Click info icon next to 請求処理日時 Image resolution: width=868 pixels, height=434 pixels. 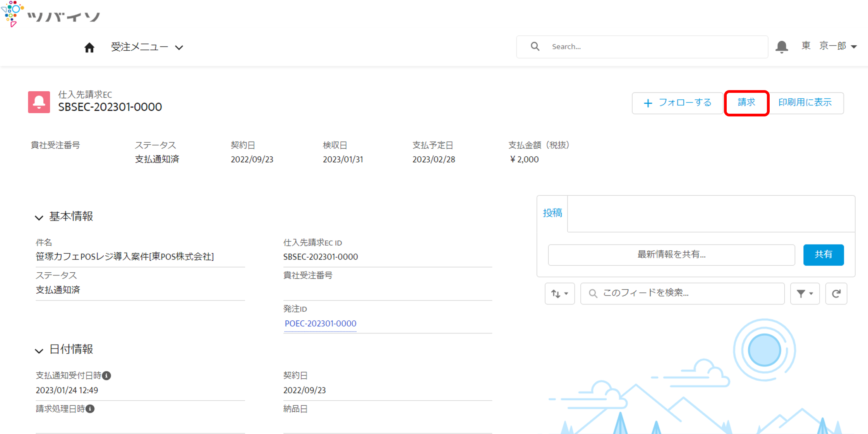pos(90,409)
